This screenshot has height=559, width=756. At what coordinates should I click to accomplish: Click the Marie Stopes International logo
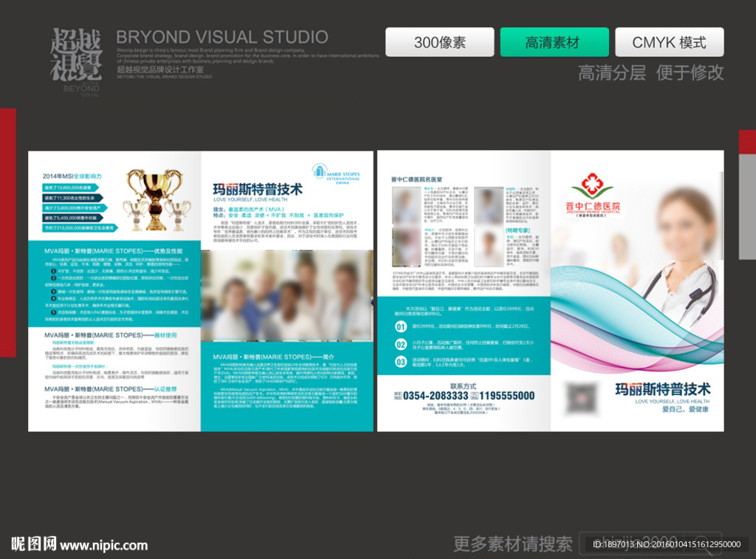click(336, 174)
